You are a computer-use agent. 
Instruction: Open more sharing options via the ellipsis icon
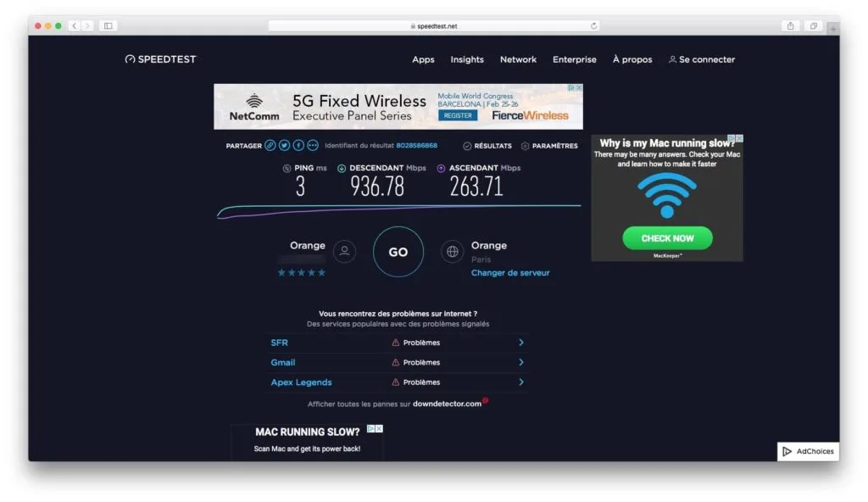tap(314, 146)
